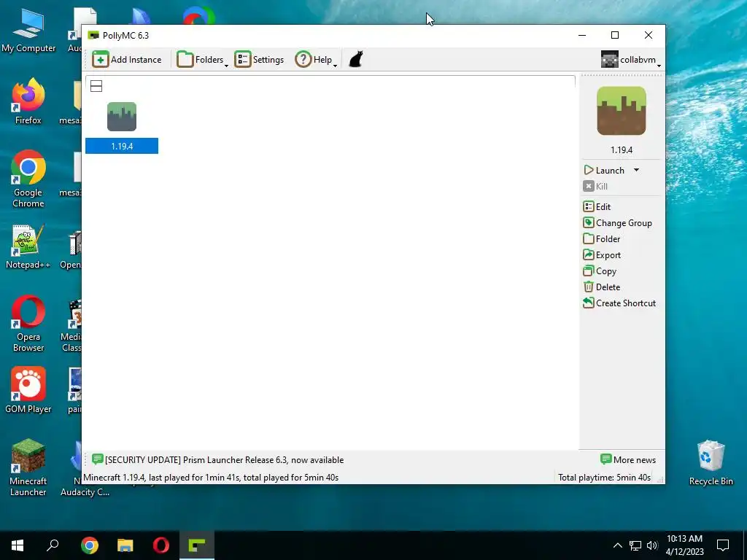Click the taskbar search icon
This screenshot has height=560, width=747.
click(53, 545)
